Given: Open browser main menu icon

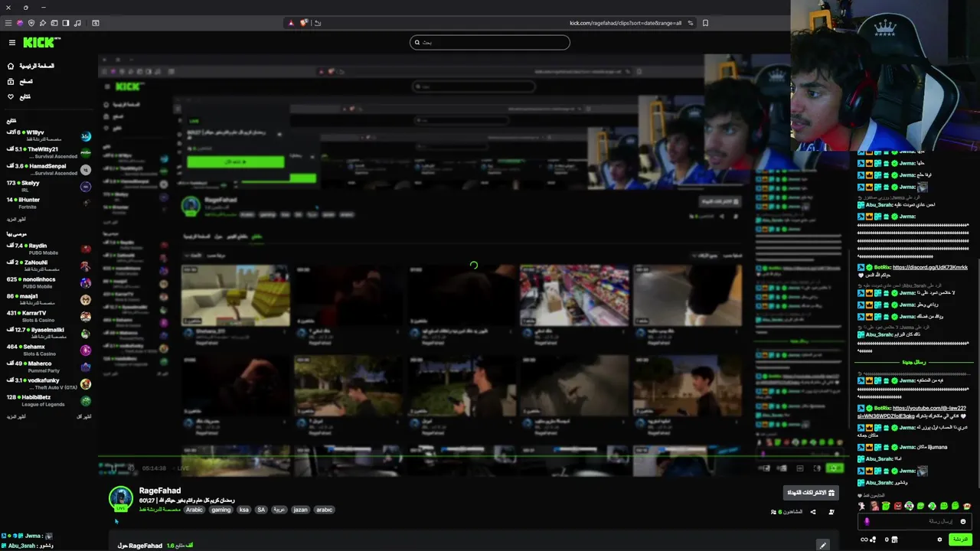Looking at the screenshot, I should 8,23.
